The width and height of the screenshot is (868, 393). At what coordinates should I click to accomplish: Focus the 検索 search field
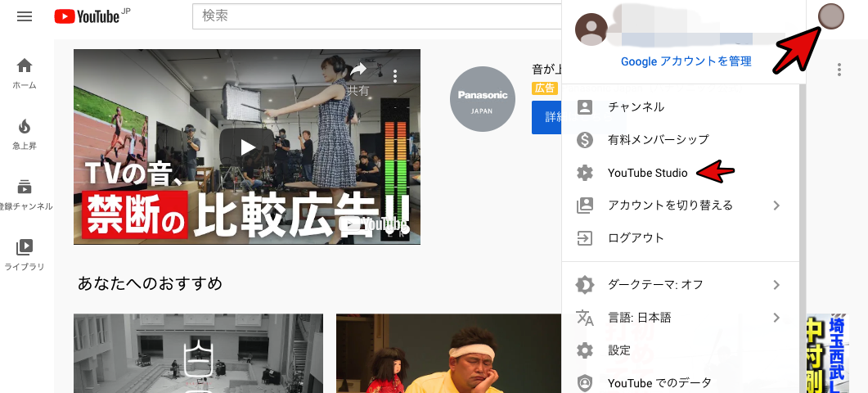(x=376, y=16)
